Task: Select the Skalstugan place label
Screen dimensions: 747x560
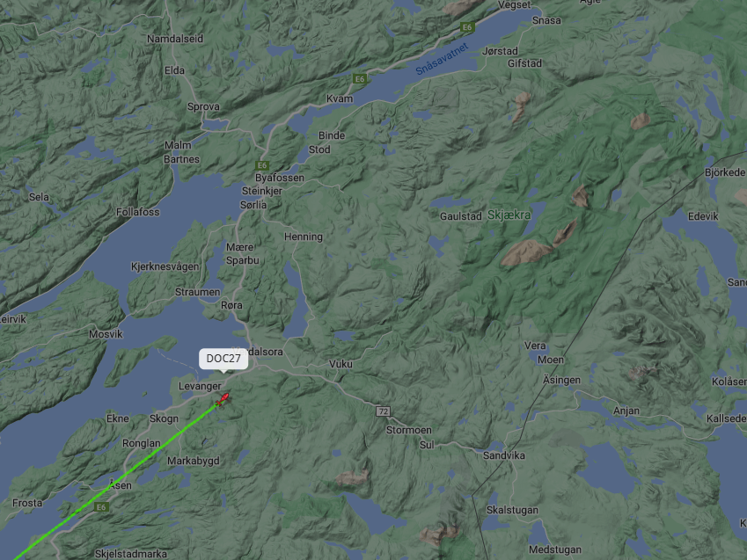Action: [512, 510]
